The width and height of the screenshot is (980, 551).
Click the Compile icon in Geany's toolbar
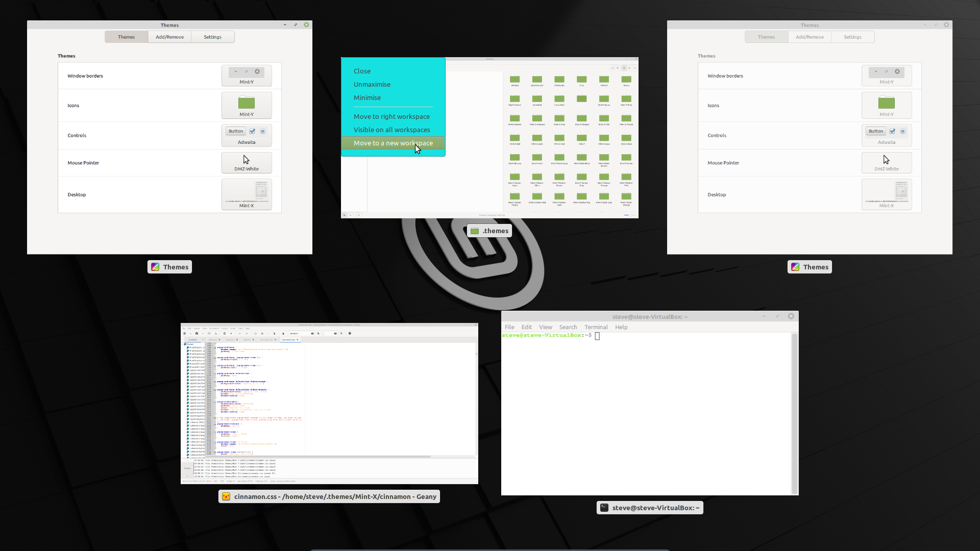click(255, 333)
